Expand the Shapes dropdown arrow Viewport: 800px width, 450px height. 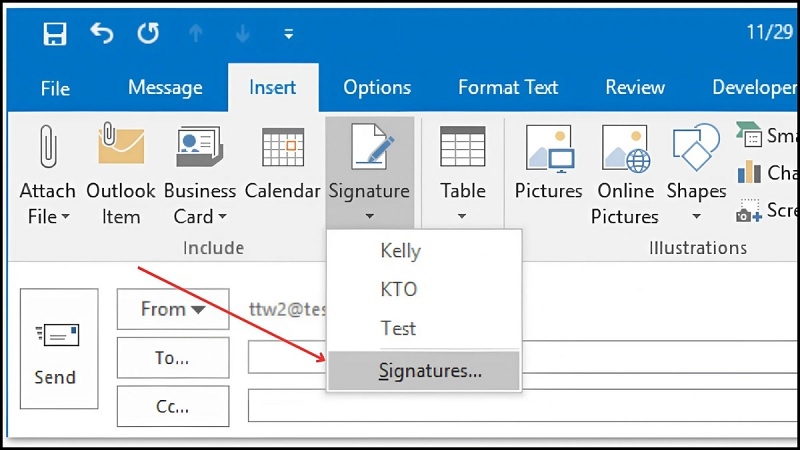pyautogui.click(x=696, y=216)
